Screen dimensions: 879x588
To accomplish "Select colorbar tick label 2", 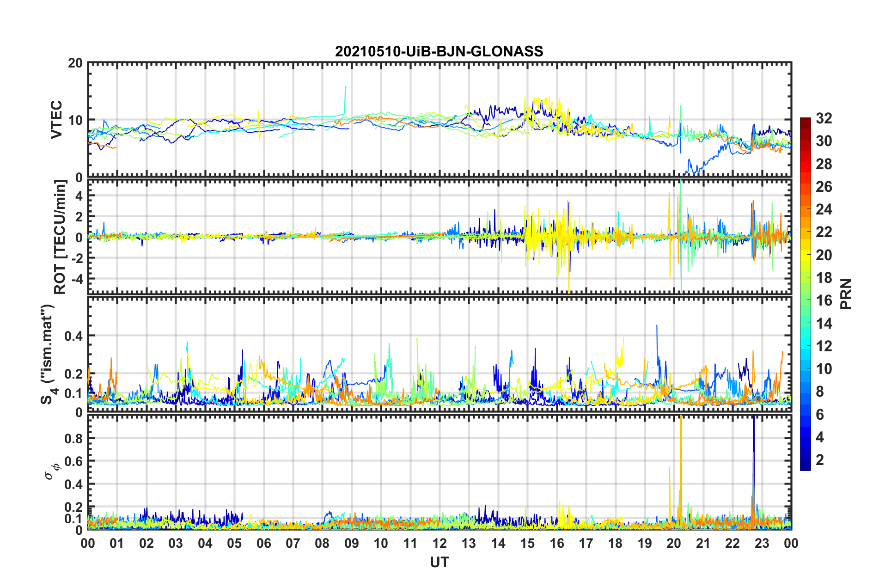I will tap(820, 460).
